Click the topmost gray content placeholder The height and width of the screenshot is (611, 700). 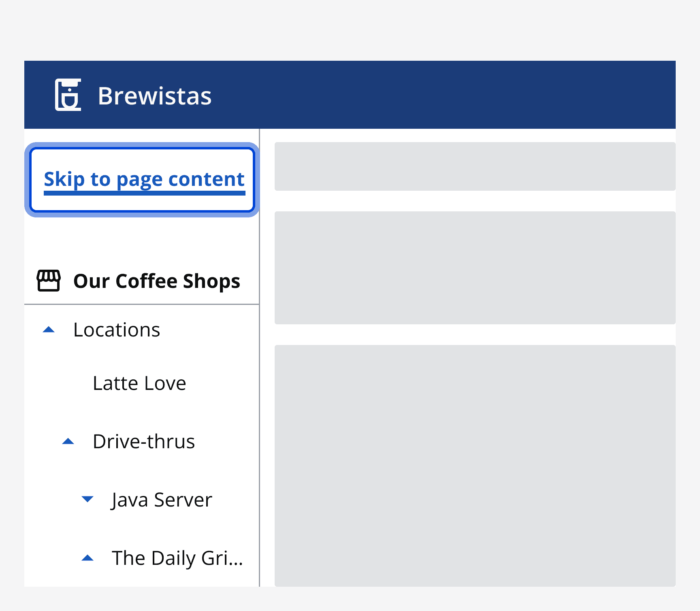[475, 166]
